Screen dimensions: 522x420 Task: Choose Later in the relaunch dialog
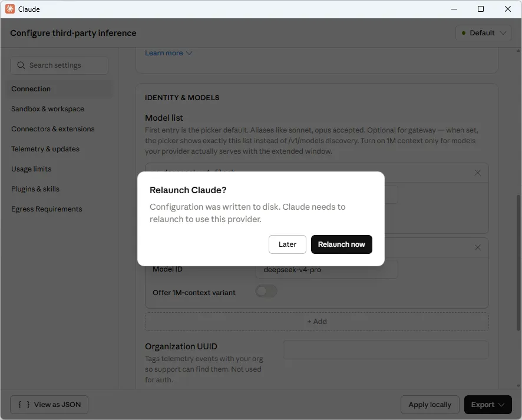click(287, 244)
